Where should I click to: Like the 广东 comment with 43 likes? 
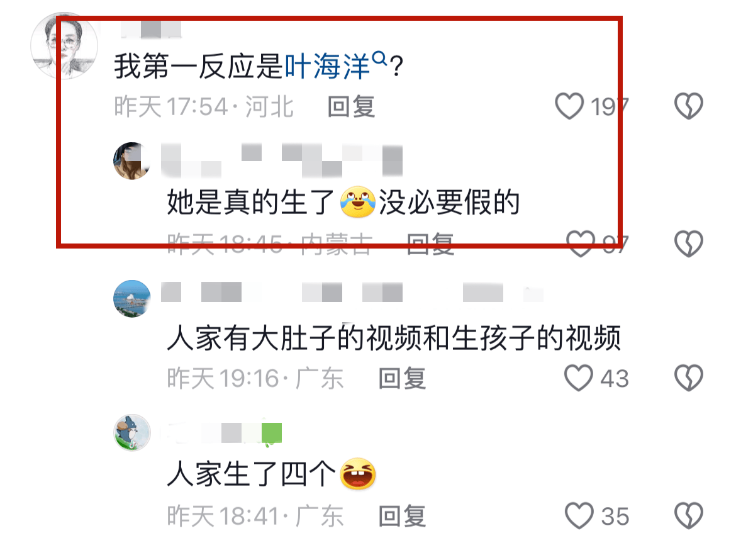(578, 378)
